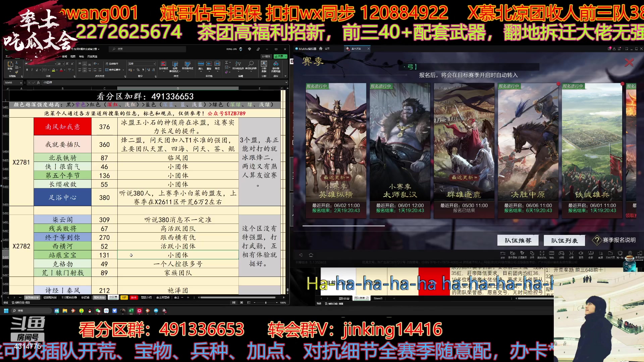Click MuMu emulator back arrow icon
The height and width of the screenshot is (362, 644).
[301, 255]
